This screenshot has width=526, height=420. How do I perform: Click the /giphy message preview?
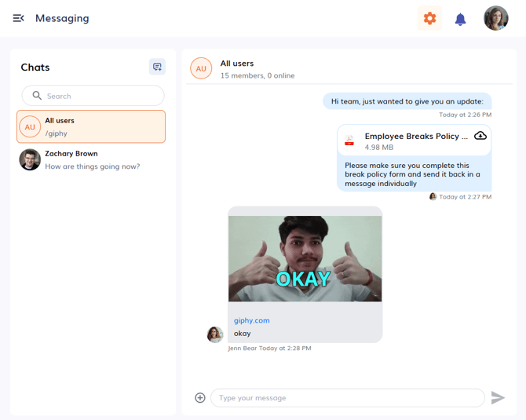click(56, 133)
